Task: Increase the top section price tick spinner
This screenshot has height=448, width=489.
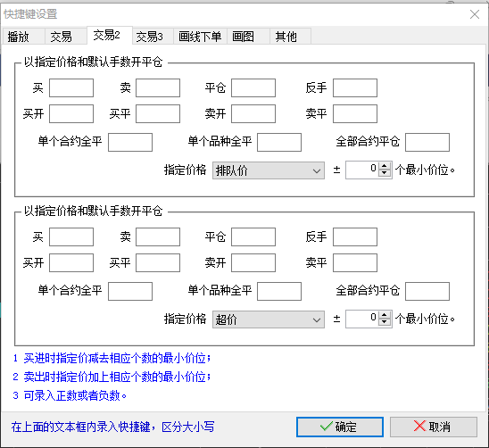Action: point(385,167)
